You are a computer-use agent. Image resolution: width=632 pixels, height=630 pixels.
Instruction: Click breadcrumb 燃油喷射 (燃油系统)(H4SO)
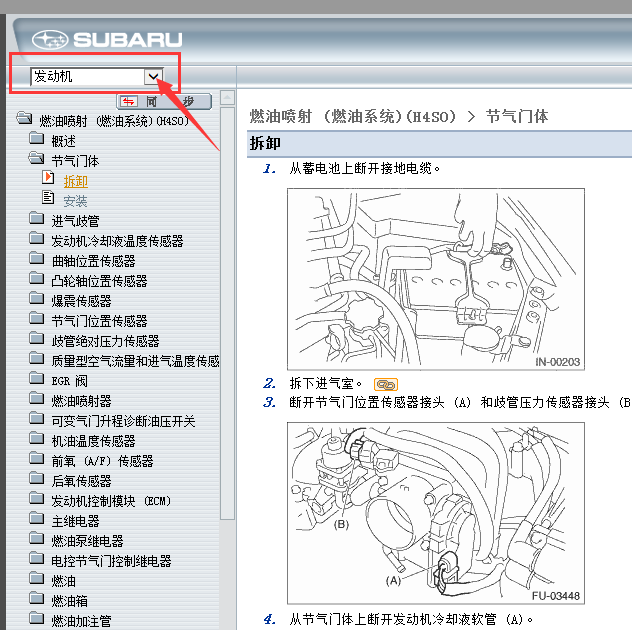pyautogui.click(x=353, y=117)
